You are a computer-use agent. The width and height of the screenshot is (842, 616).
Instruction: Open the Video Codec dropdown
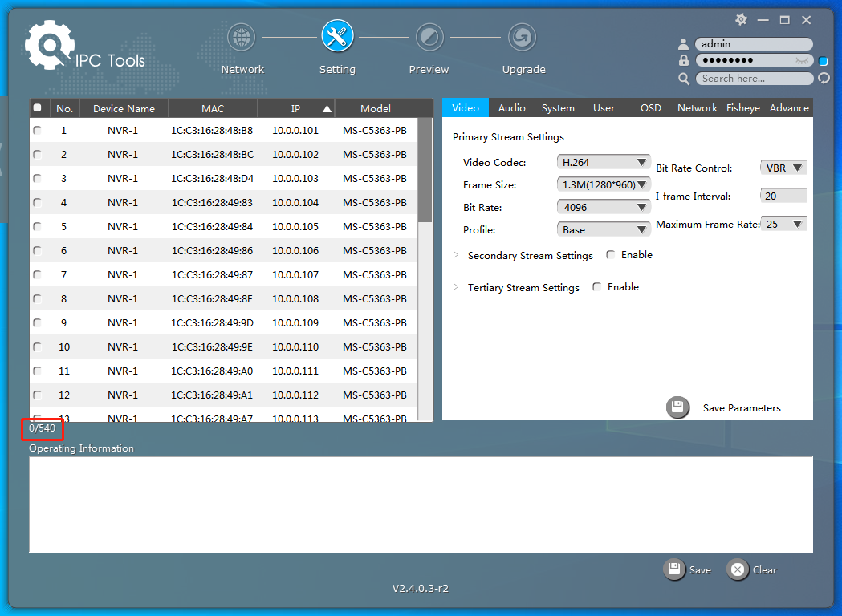point(603,162)
